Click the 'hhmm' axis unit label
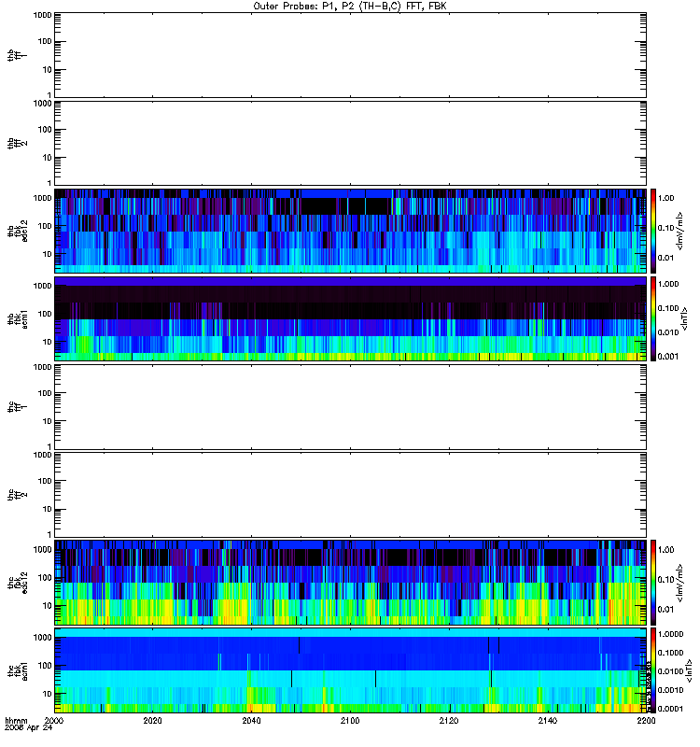This screenshot has height=747, width=700. [16, 721]
